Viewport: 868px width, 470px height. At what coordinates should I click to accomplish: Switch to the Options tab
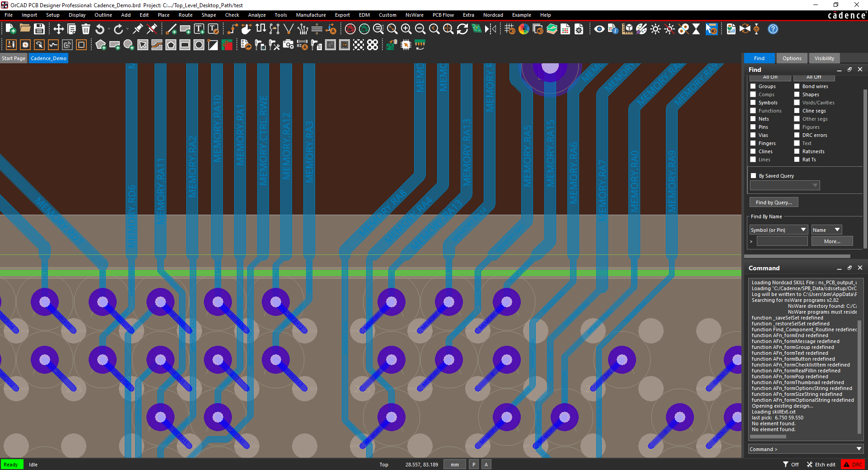pyautogui.click(x=792, y=58)
